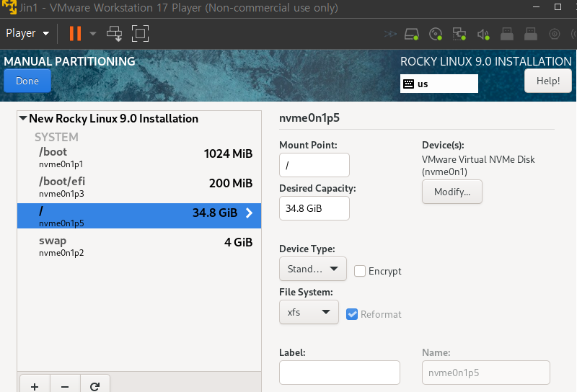
Task: Click the Desired Capacity field
Action: tap(314, 208)
